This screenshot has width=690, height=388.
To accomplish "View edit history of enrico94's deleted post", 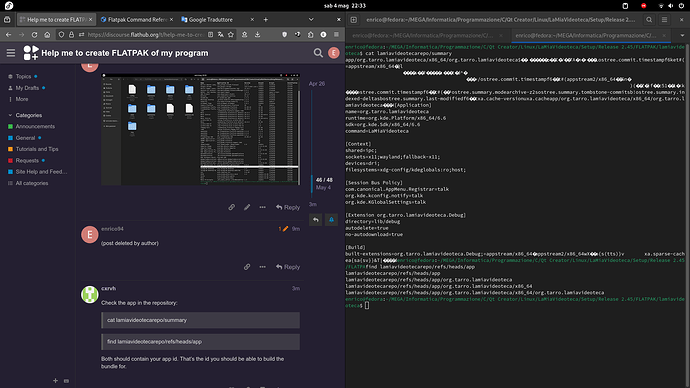I will tap(283, 229).
